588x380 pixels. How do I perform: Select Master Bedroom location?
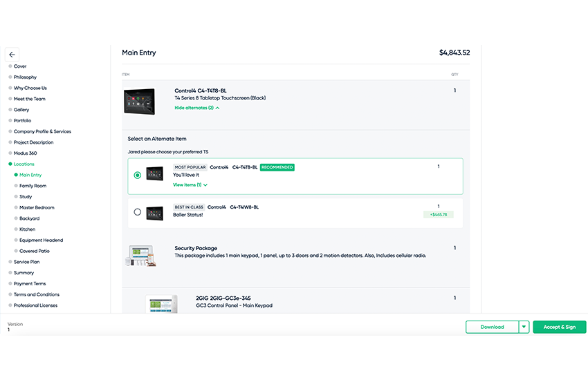(x=37, y=207)
